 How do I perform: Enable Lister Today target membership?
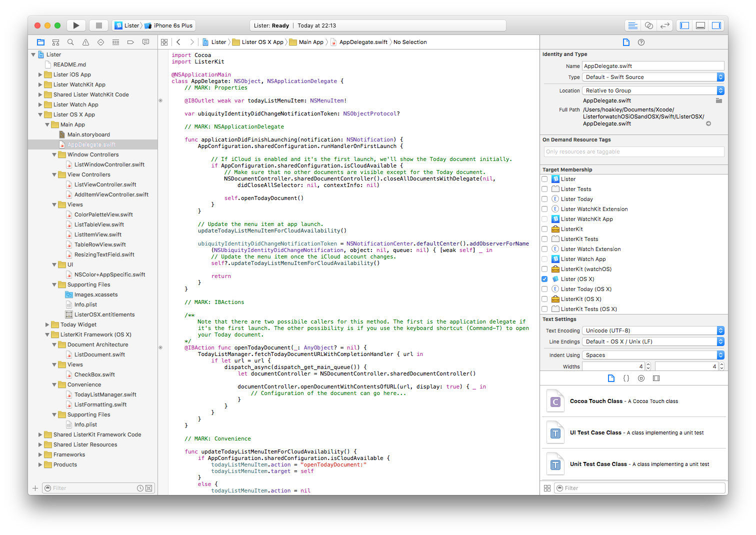pyautogui.click(x=544, y=199)
